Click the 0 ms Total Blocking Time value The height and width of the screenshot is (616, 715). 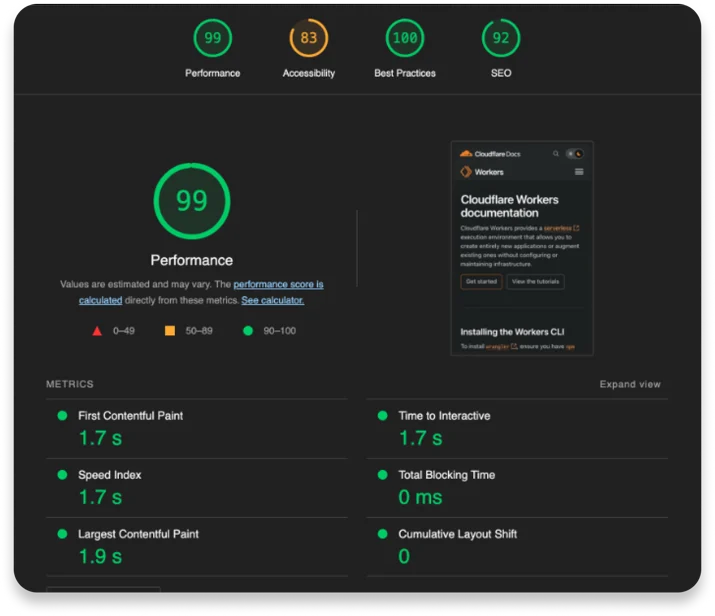[420, 497]
